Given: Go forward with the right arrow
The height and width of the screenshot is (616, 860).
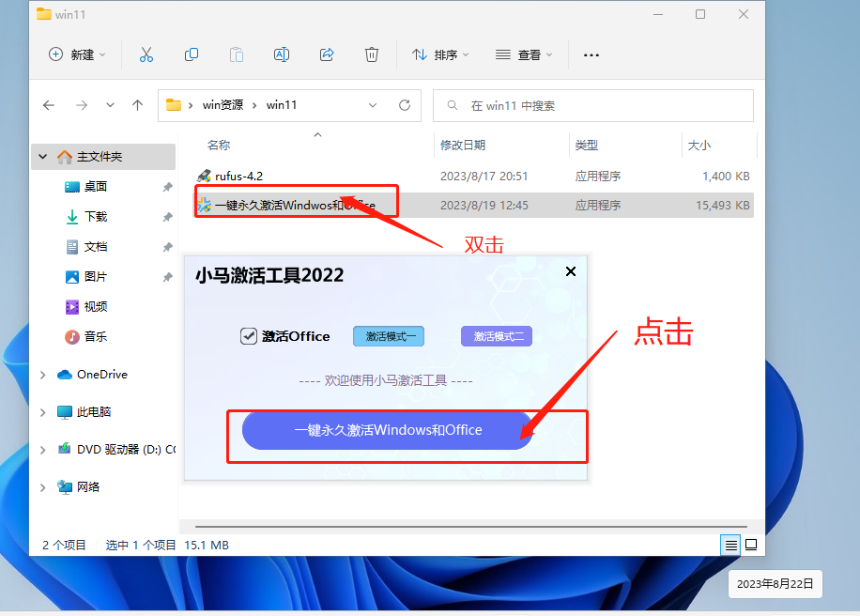Looking at the screenshot, I should point(81,105).
